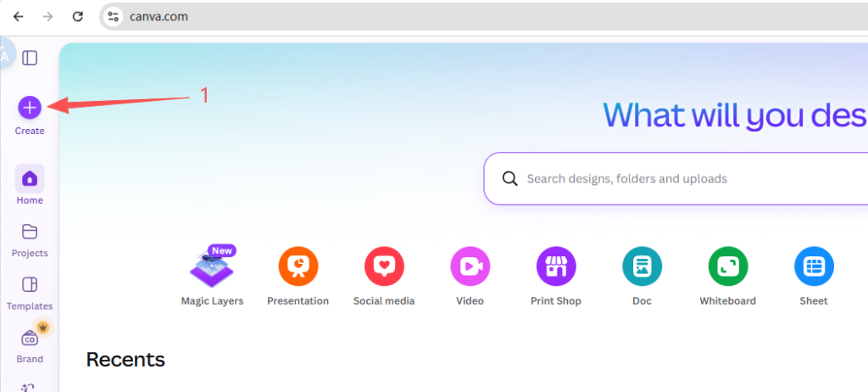868x392 pixels.
Task: Open site information icon in address bar
Action: pyautogui.click(x=114, y=17)
